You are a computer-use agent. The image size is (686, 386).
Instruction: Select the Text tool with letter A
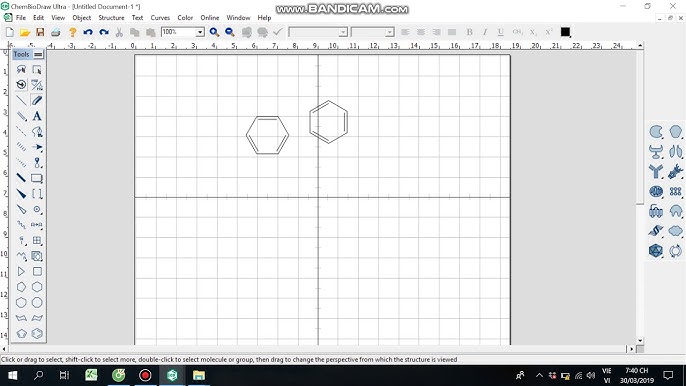(37, 116)
